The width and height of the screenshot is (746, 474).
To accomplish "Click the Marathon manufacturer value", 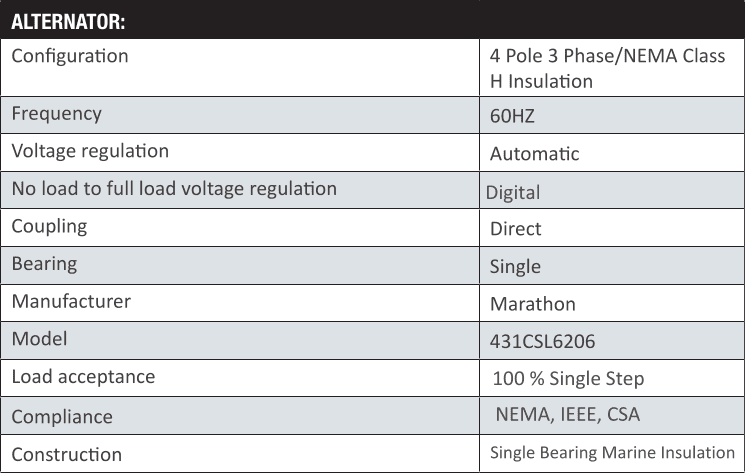I will (533, 304).
